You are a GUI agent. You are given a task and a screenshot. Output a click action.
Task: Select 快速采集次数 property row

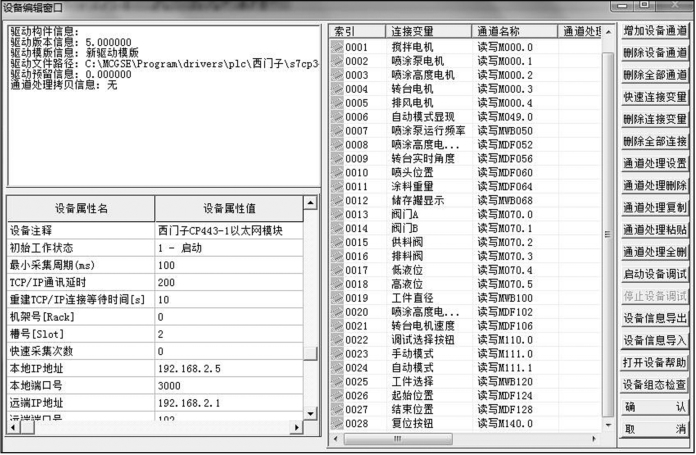point(155,351)
